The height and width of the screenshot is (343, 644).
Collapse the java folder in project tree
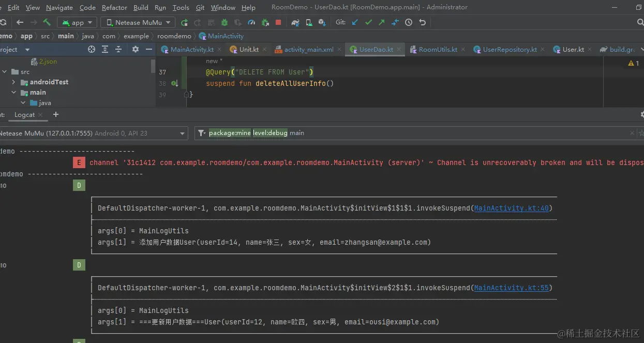23,103
